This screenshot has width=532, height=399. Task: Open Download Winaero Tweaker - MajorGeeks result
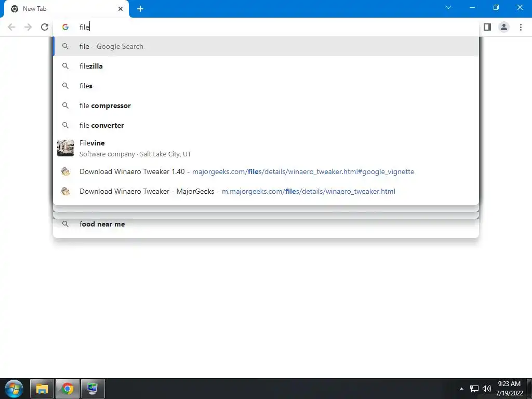click(266, 191)
